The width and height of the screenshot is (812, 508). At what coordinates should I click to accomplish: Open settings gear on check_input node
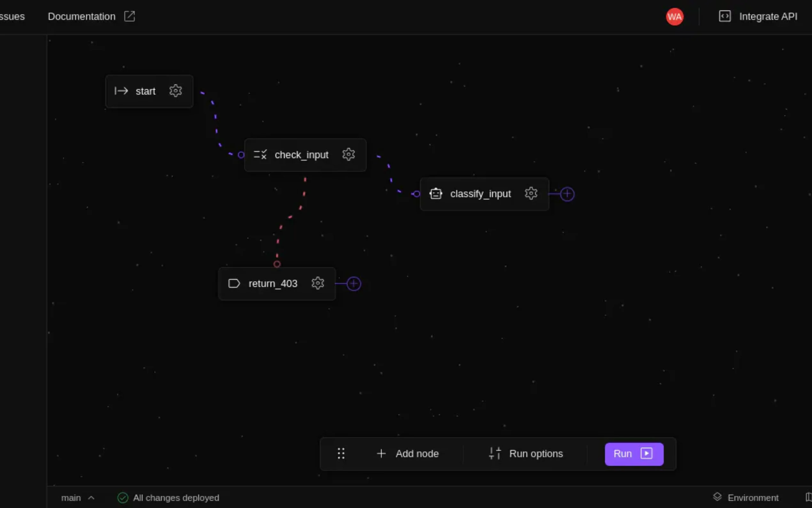[x=348, y=155]
